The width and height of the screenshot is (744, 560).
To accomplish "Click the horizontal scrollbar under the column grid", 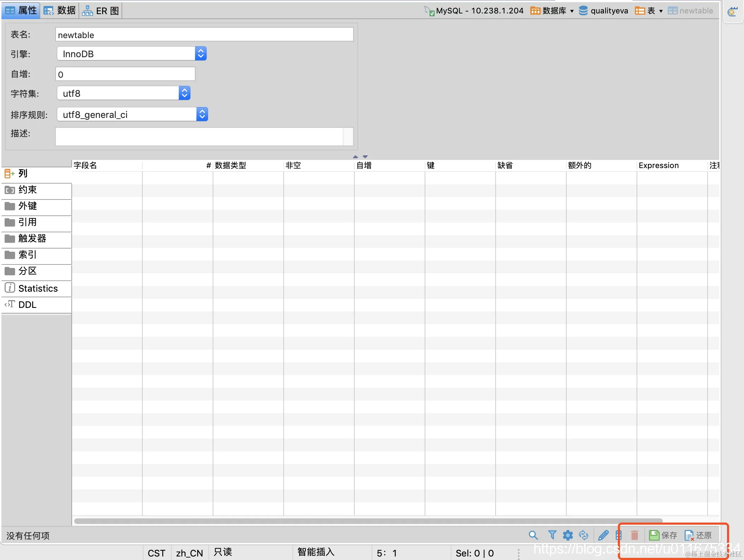I will 367,521.
